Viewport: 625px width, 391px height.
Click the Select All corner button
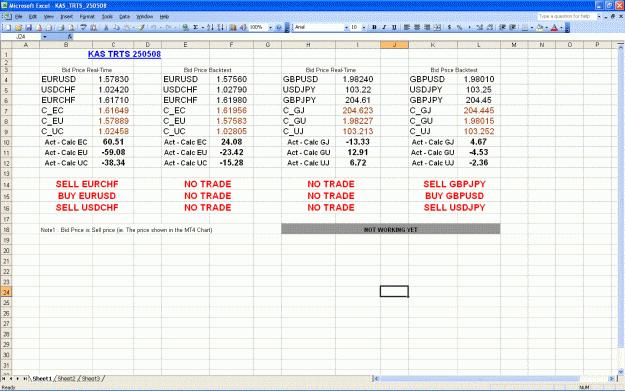[x=6, y=45]
